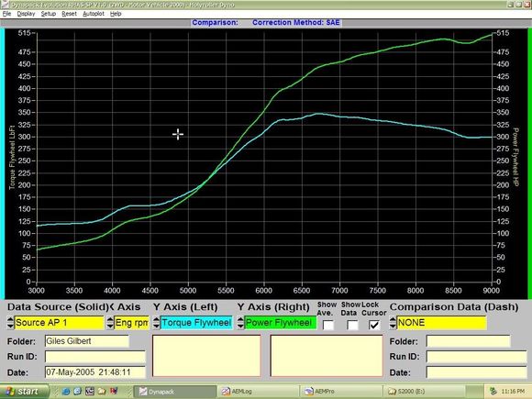Toggle the Show Ave. checkbox
This screenshot has height=399, width=532.
click(x=328, y=325)
